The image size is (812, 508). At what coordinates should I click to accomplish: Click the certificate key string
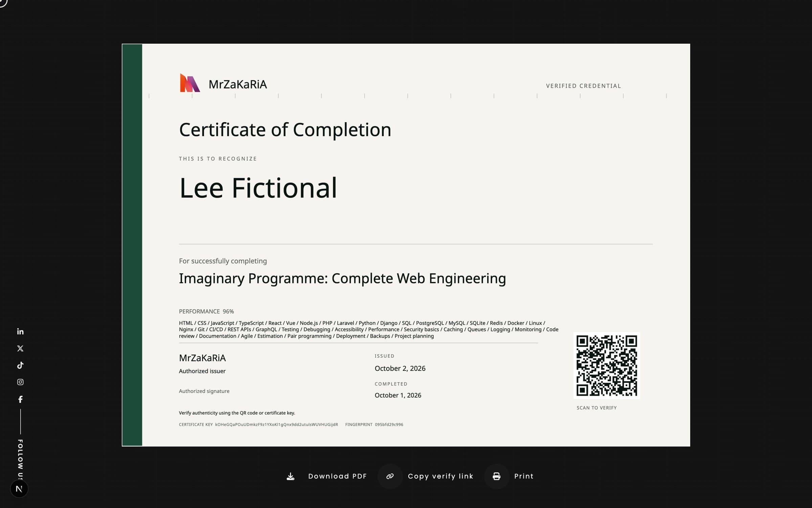pyautogui.click(x=276, y=424)
